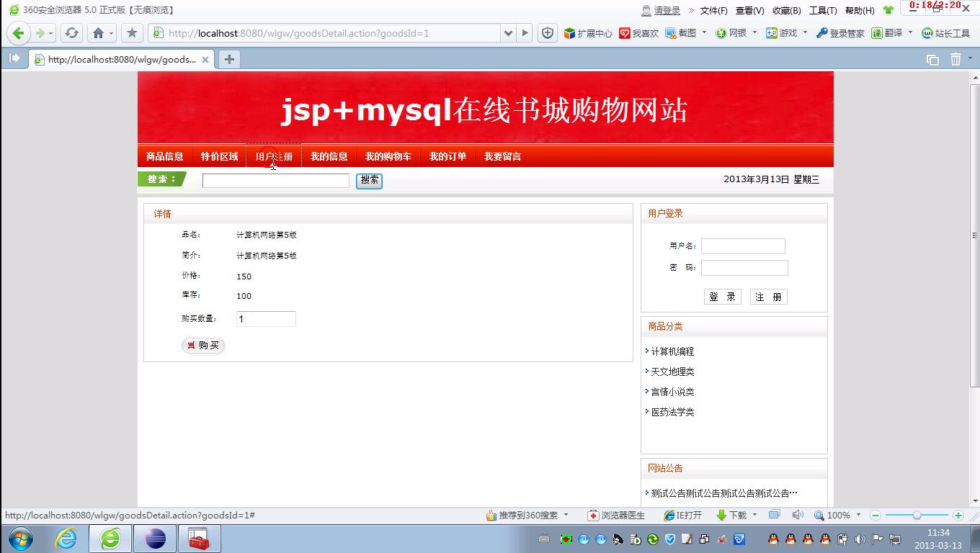
Task: Click the go arrow next to address bar
Action: coord(525,33)
